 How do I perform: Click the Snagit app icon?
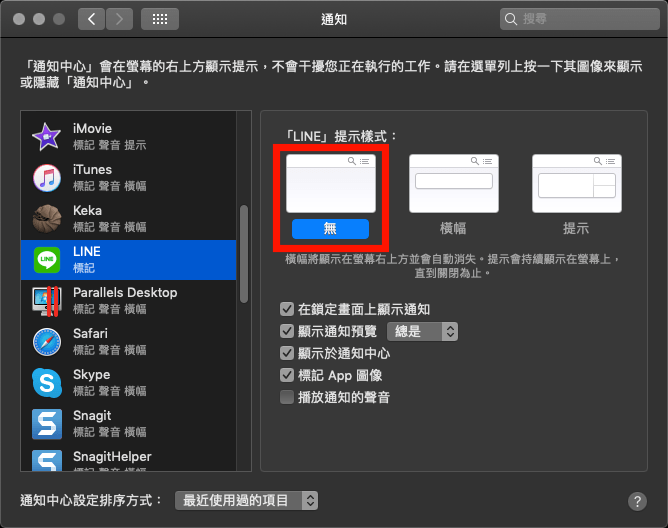(x=47, y=424)
